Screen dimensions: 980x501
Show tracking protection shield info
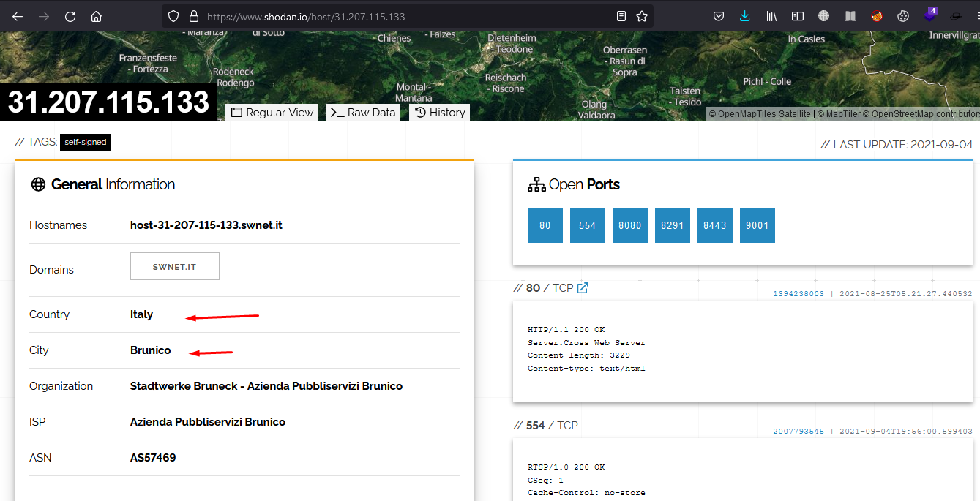point(173,16)
